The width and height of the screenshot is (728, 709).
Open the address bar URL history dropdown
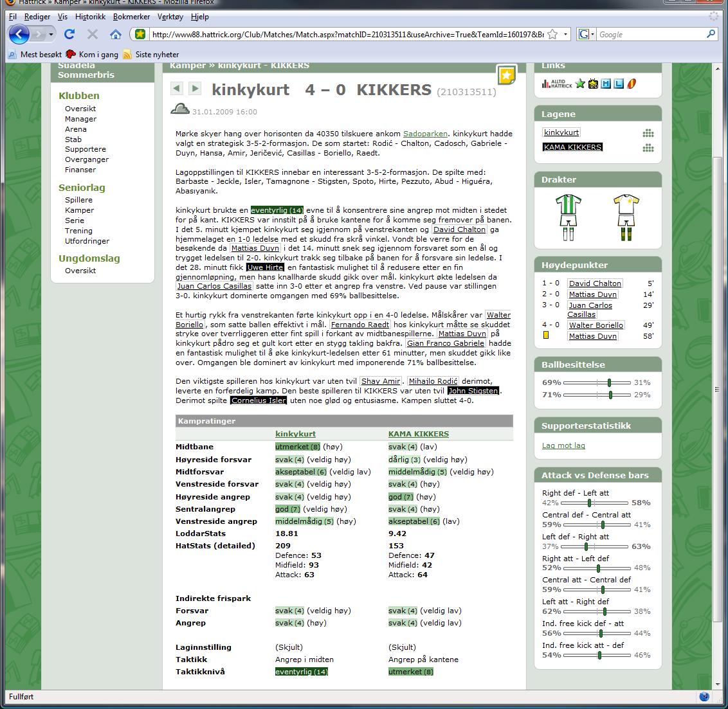(565, 34)
